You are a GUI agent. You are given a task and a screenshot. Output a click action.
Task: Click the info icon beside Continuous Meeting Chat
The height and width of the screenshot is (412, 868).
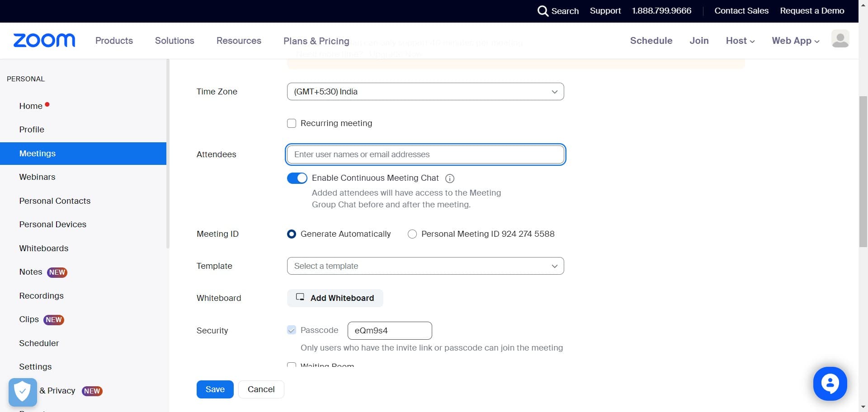coord(450,178)
